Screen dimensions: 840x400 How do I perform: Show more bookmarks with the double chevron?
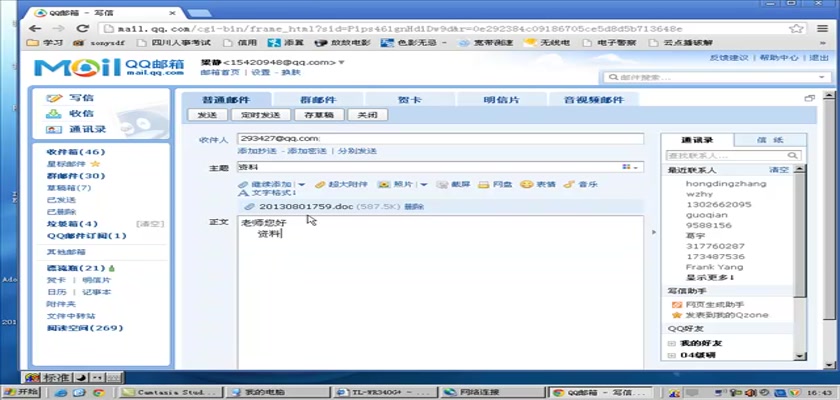click(x=823, y=42)
